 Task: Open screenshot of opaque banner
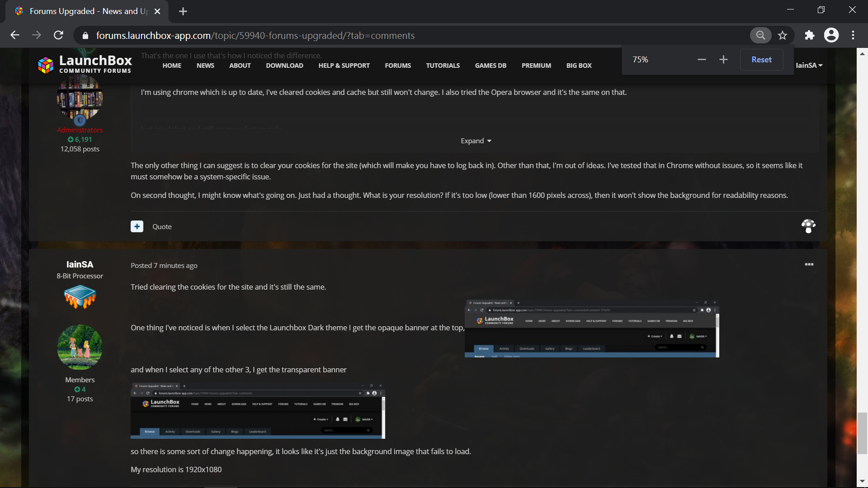click(592, 328)
